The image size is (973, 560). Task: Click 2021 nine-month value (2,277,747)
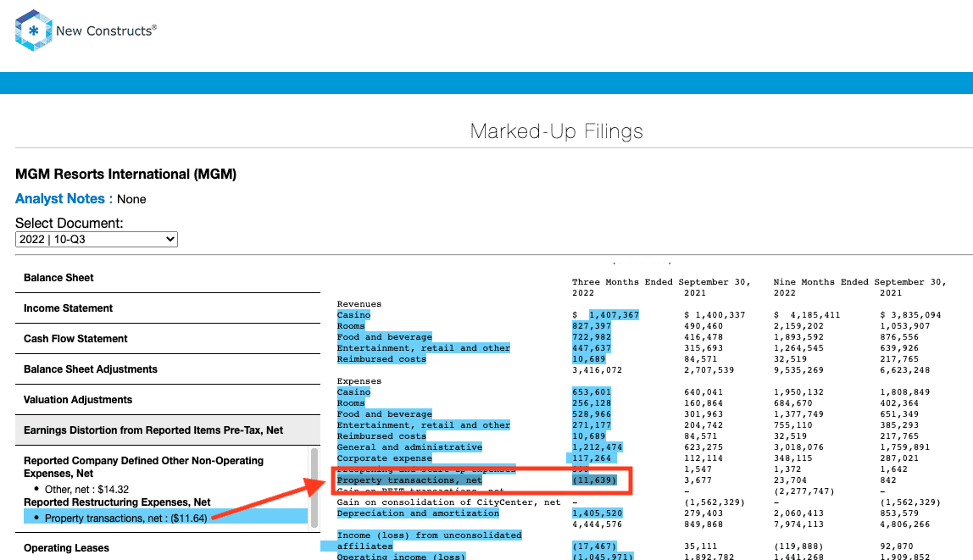(x=803, y=491)
